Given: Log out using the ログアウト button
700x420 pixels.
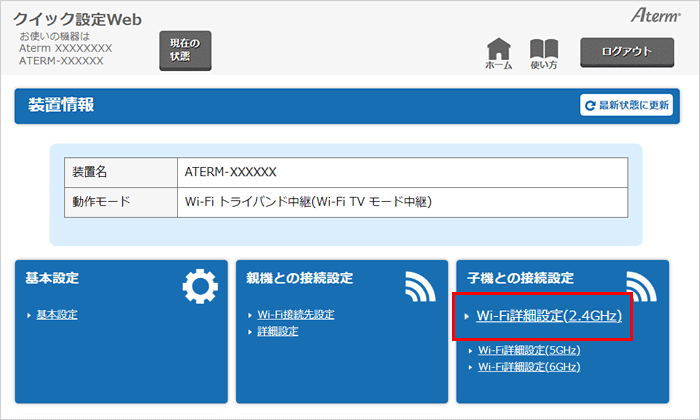Looking at the screenshot, I should pyautogui.click(x=627, y=51).
